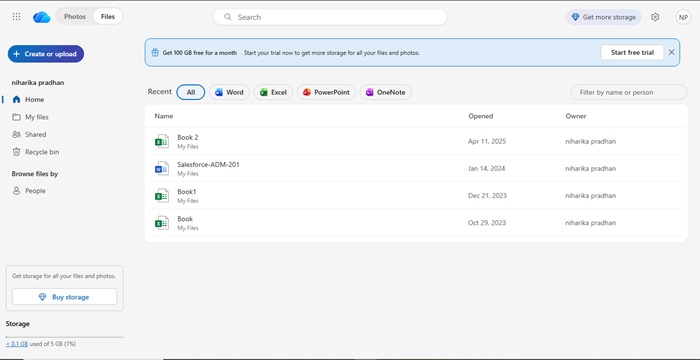Open the <0.1 GB storage link
Screen dimensions: 700x360
tap(17, 344)
